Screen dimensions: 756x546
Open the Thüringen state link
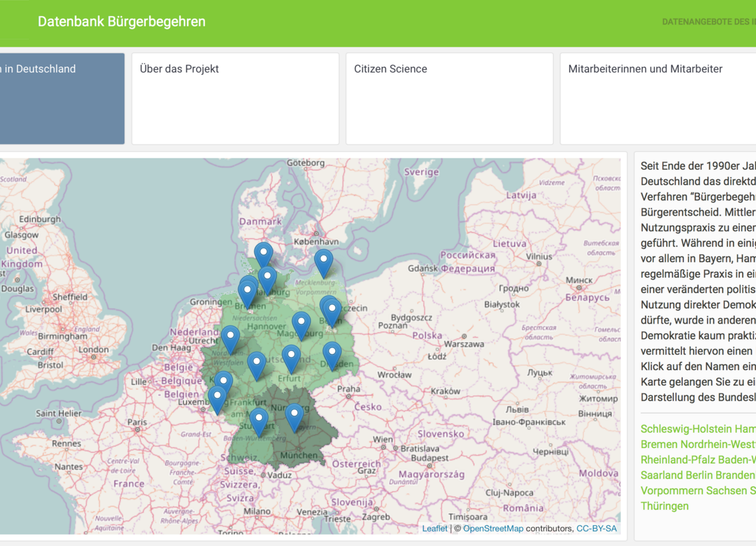(664, 506)
